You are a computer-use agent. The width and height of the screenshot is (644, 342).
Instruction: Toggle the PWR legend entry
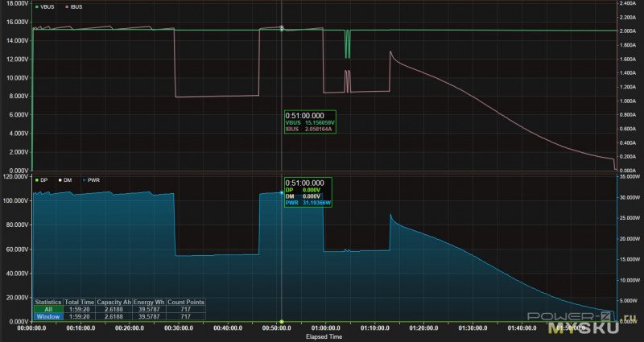point(93,179)
